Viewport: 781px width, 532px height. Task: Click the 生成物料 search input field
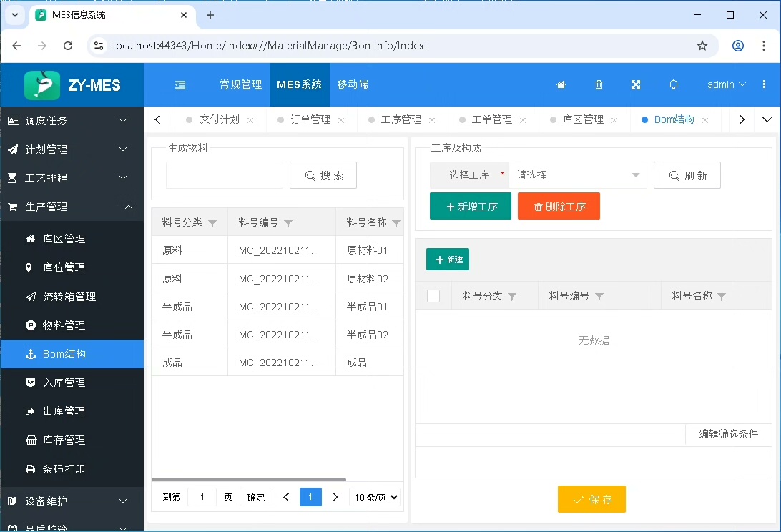225,175
